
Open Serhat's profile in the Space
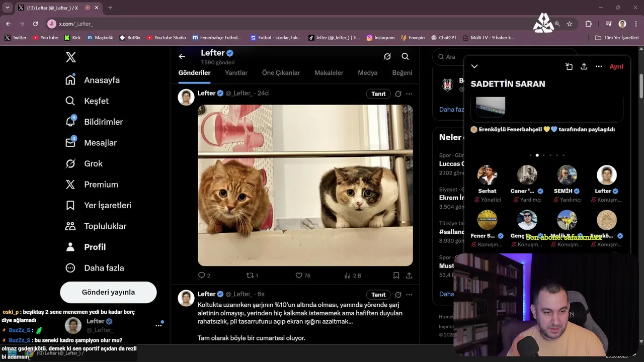click(487, 175)
